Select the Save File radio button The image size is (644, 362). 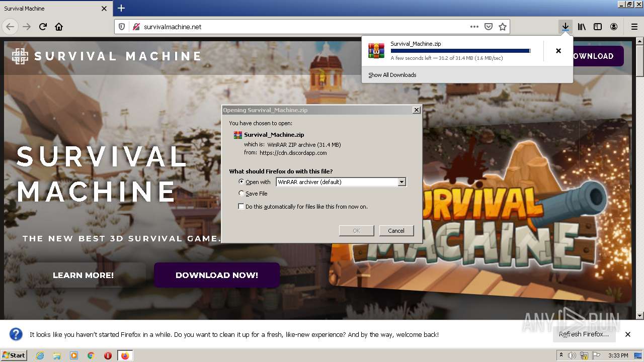click(x=242, y=193)
